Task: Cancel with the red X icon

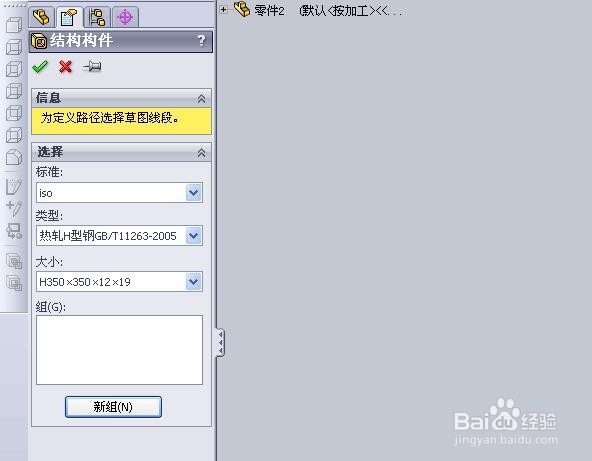Action: [66, 67]
